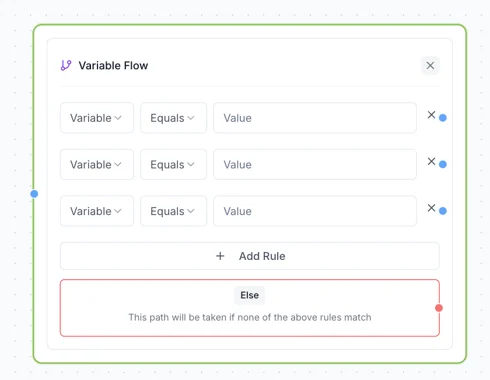
Task: Open the second rule's Variable dropdown
Action: [x=97, y=164]
